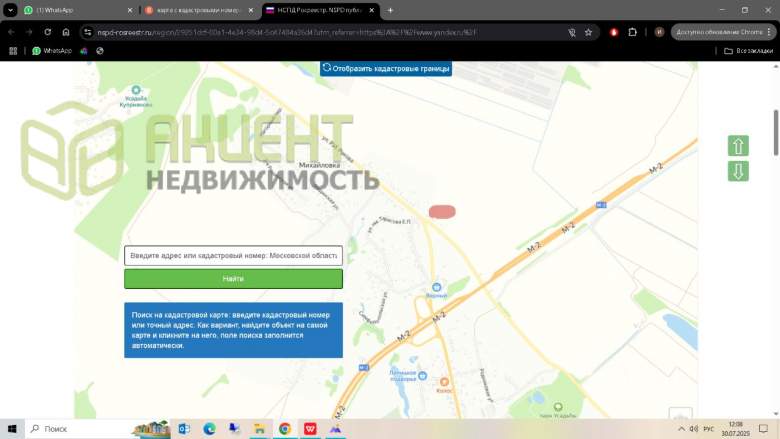Image resolution: width=780 pixels, height=439 pixels.
Task: Click the Михайловка label on map
Action: pos(319,165)
